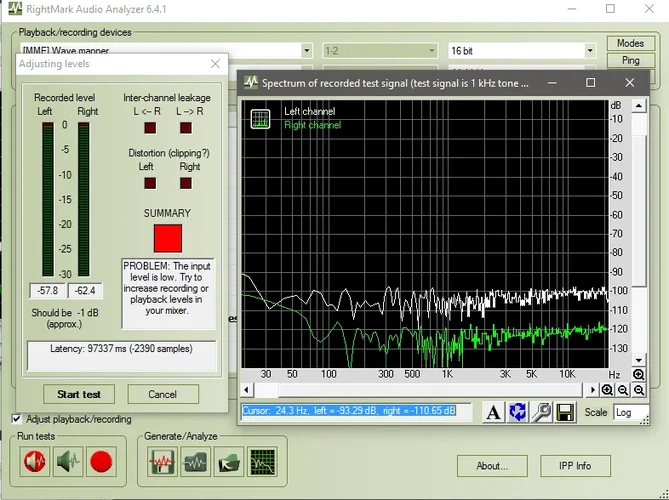Click the playback-only test icon in Run tests
The width and height of the screenshot is (669, 500).
35,461
